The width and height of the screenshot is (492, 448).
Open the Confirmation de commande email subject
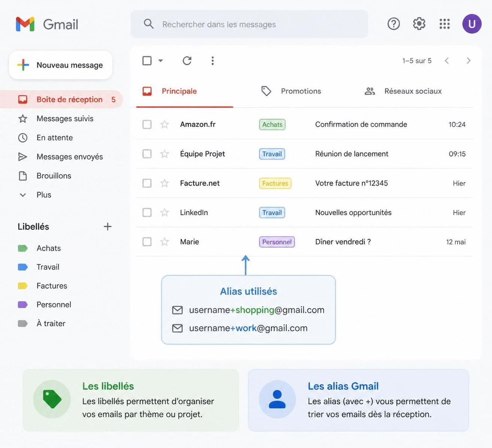point(361,124)
